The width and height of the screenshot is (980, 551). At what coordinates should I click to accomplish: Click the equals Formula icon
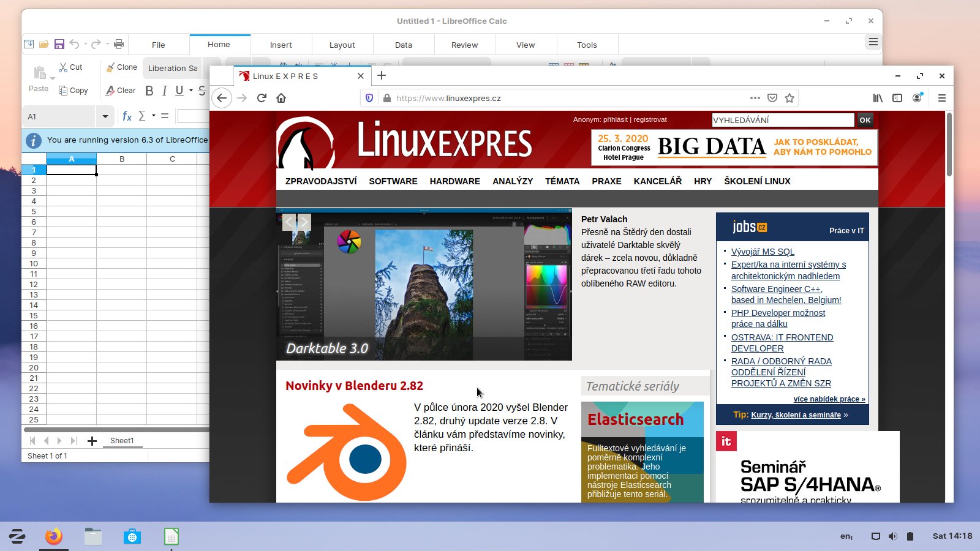[165, 116]
